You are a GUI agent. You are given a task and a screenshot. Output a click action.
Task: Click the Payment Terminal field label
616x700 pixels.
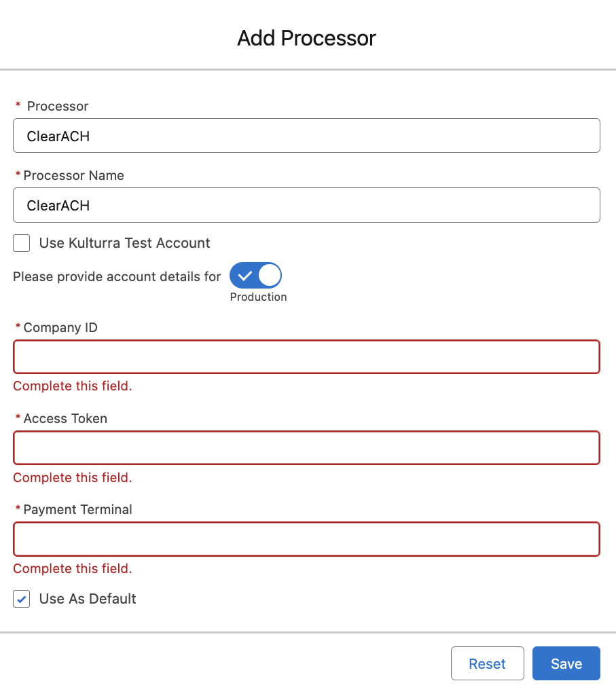77,509
